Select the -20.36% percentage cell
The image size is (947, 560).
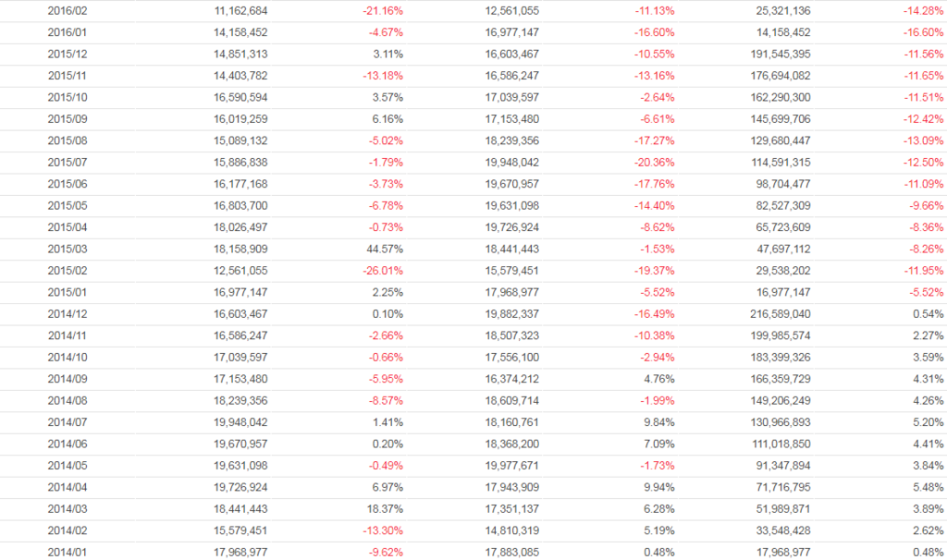pyautogui.click(x=654, y=160)
